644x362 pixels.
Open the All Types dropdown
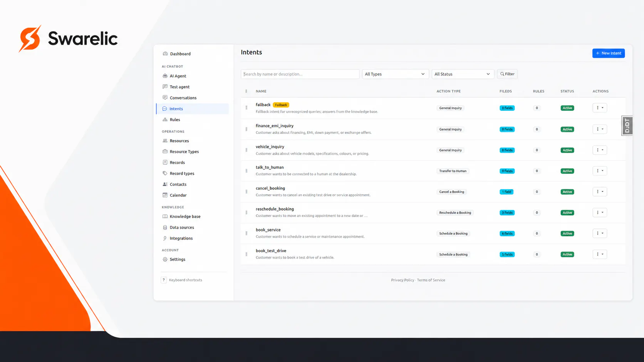(395, 74)
